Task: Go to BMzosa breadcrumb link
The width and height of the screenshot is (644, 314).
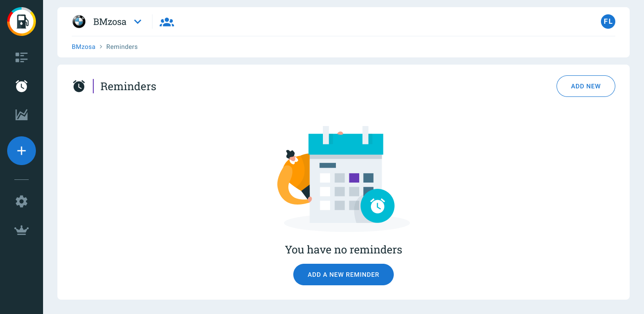Action: point(83,47)
